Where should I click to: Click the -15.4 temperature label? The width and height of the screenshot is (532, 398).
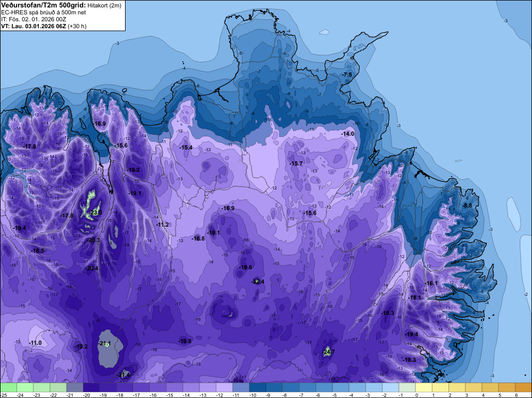(x=186, y=147)
